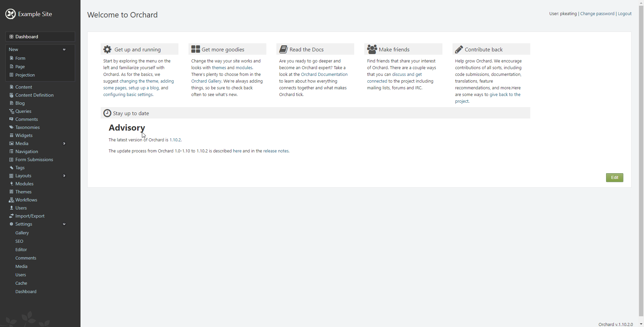644x327 pixels.
Task: Click the Dashboard grid icon in sidebar
Action: pos(11,37)
